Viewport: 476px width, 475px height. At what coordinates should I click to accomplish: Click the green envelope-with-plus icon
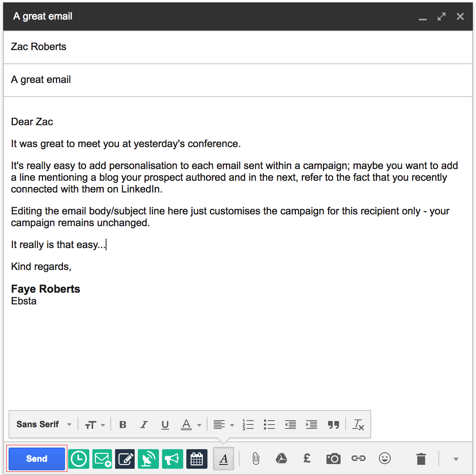click(102, 459)
